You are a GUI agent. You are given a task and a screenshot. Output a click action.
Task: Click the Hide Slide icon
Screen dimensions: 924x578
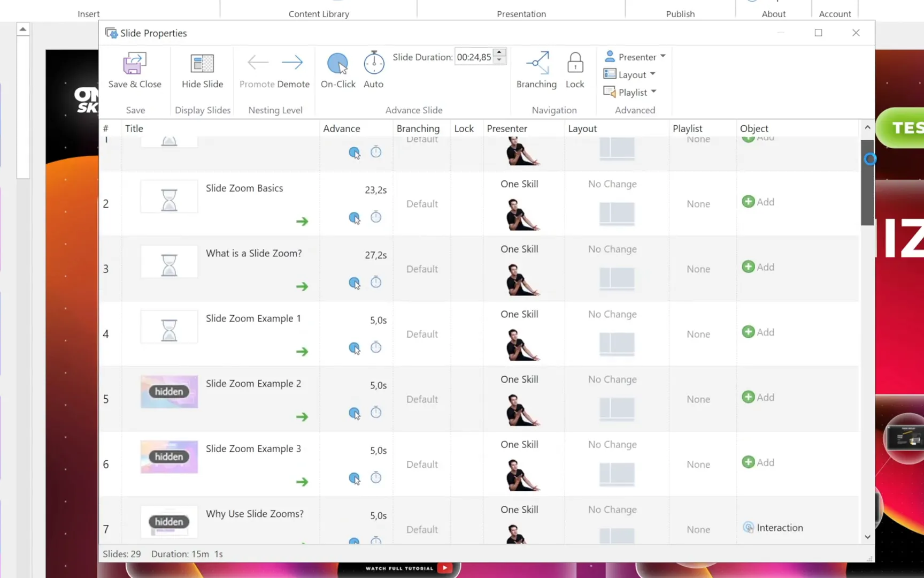(202, 64)
